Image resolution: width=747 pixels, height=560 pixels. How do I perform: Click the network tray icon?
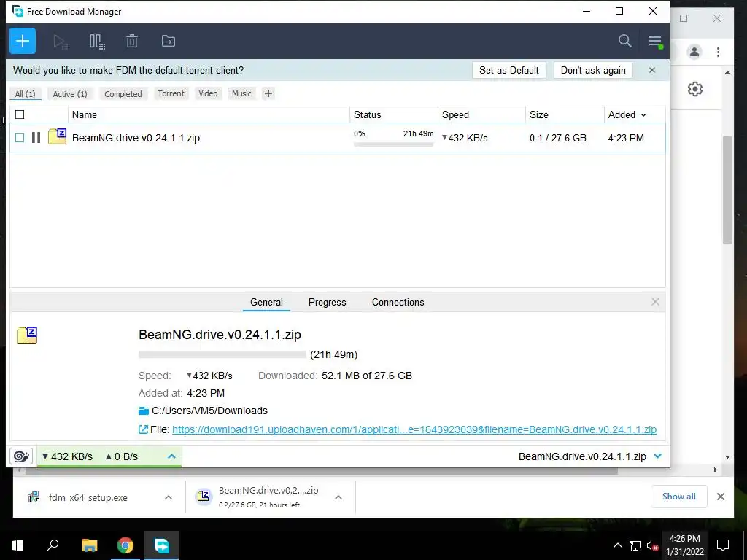pos(635,545)
